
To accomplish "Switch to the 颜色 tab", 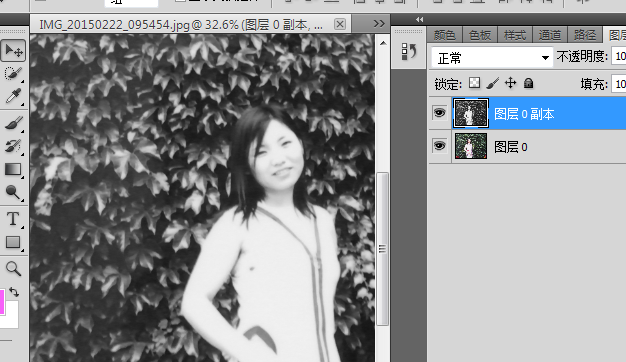I will tap(444, 35).
